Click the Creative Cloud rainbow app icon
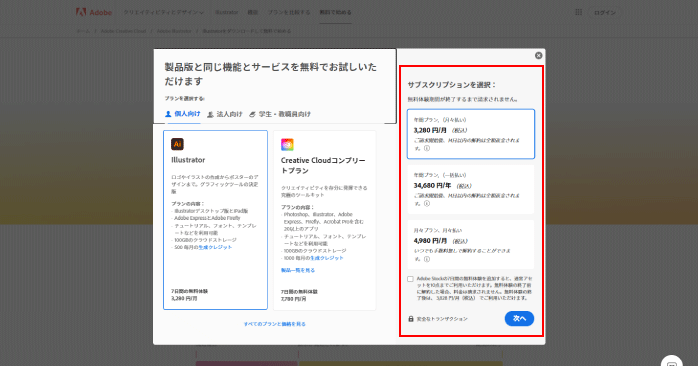The image size is (698, 366). 287,144
